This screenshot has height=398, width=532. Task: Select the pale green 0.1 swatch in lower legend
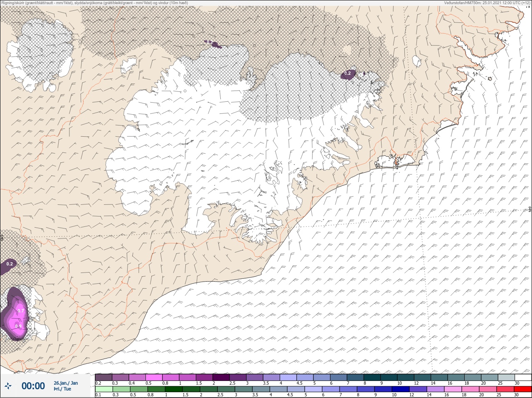coord(103,389)
